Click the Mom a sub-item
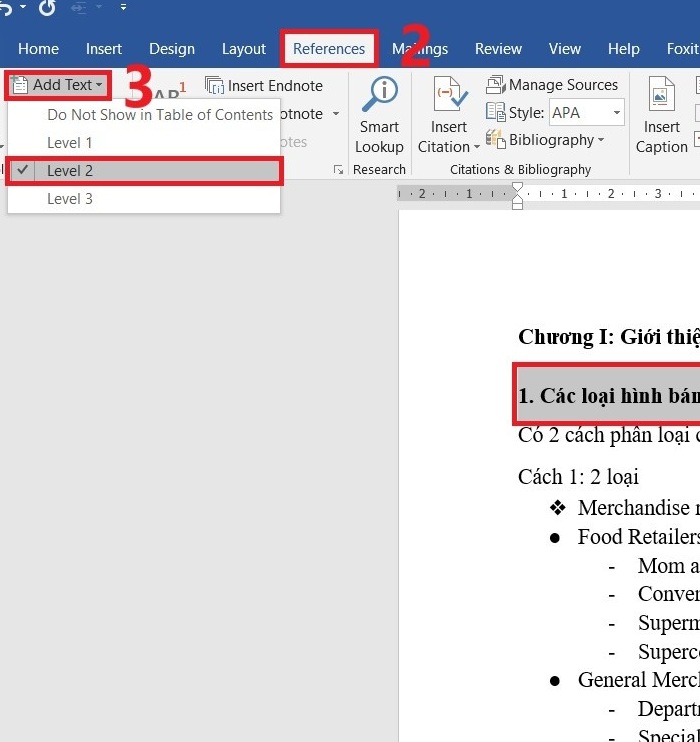Viewport: 700px width, 742px height. (x=668, y=565)
